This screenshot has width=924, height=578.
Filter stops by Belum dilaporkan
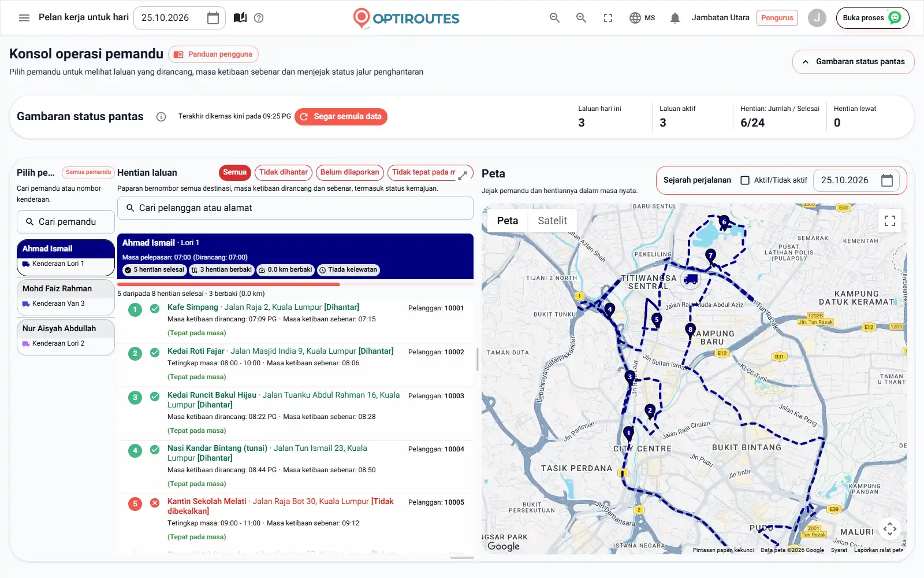click(x=350, y=172)
